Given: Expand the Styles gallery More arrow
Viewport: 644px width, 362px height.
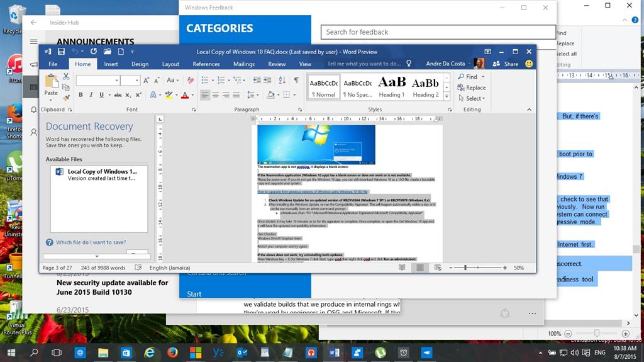Looking at the screenshot, I should 447,97.
